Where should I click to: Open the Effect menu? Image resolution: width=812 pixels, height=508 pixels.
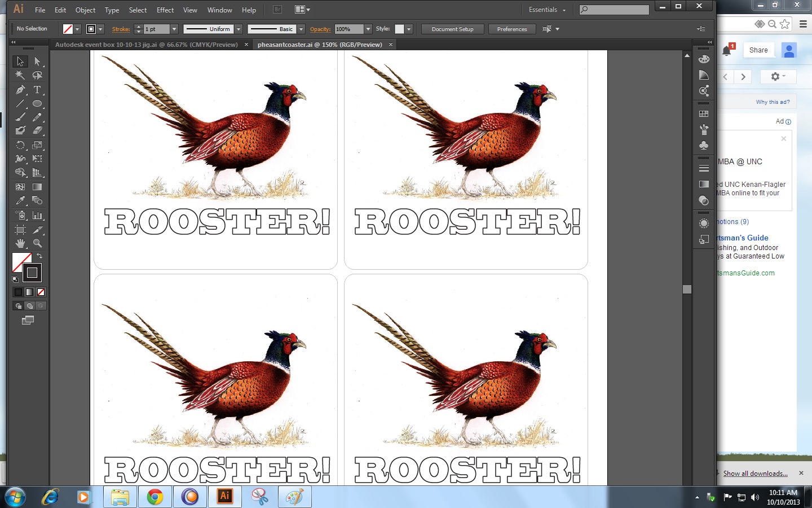point(165,10)
